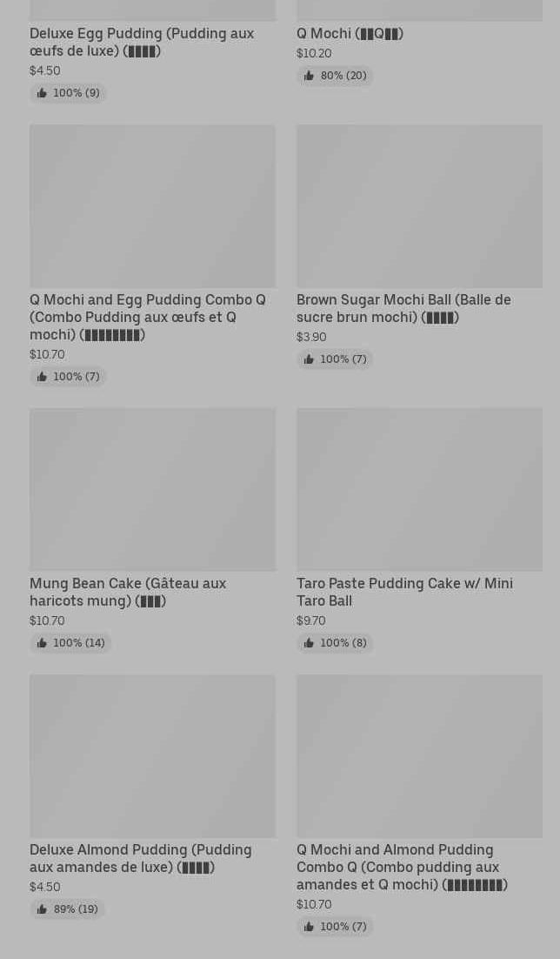
Task: Click thumbs-up rating for Taro Paste Pudding Cake
Action: (x=335, y=643)
